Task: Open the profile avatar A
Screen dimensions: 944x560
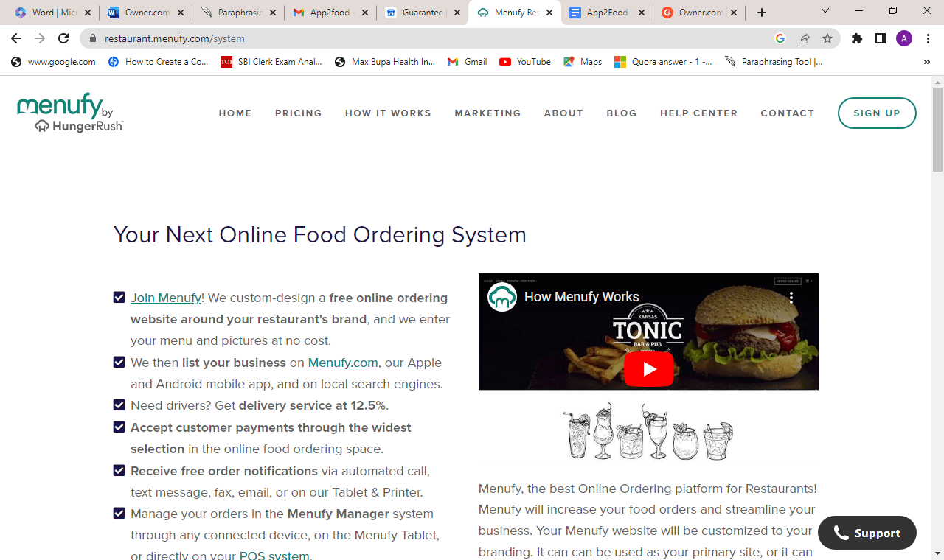Action: pyautogui.click(x=904, y=38)
